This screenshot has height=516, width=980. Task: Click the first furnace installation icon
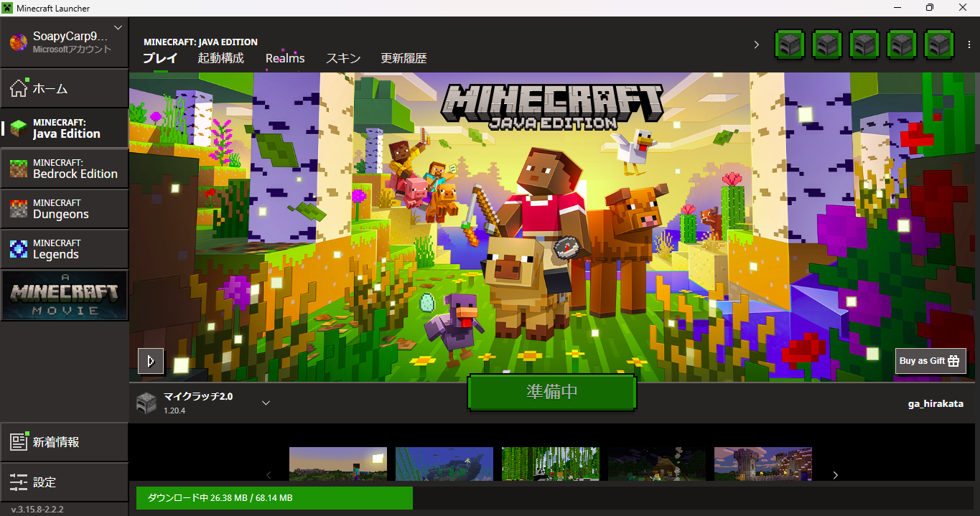coord(790,44)
